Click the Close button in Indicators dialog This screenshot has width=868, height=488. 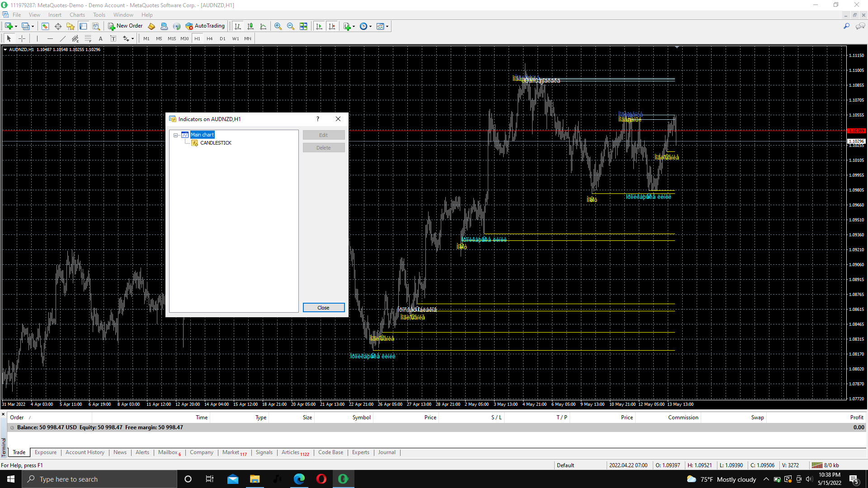323,308
